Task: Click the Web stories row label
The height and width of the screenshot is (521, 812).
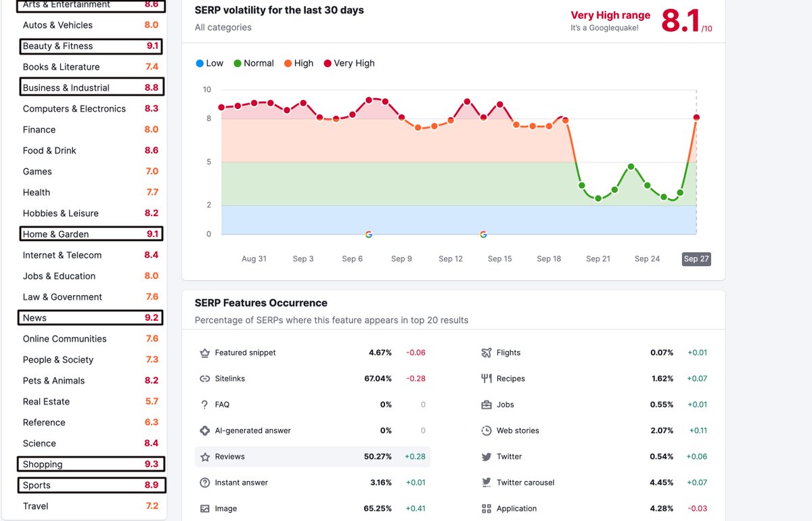Action: coord(518,430)
